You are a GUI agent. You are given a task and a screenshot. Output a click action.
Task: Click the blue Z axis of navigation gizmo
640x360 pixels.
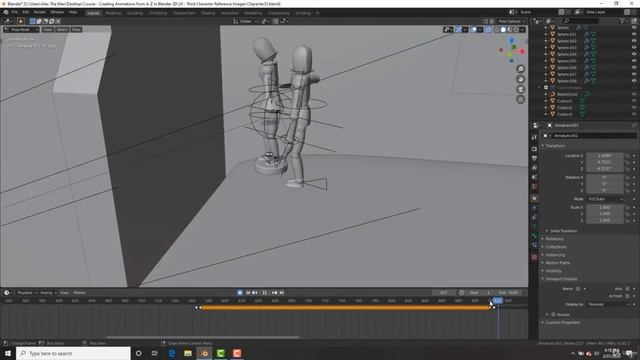coord(511,40)
